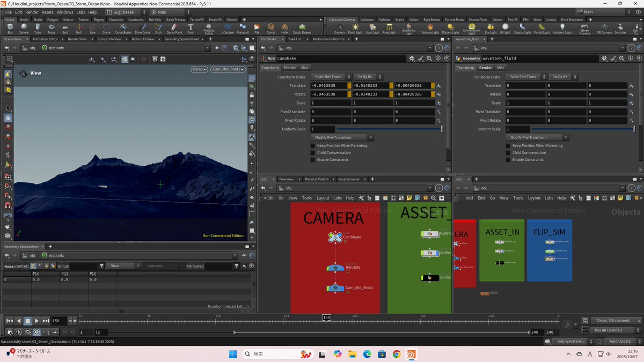Enable wavetank_fluid Keep Position When Parenting
This screenshot has height=362, width=644.
click(x=508, y=145)
